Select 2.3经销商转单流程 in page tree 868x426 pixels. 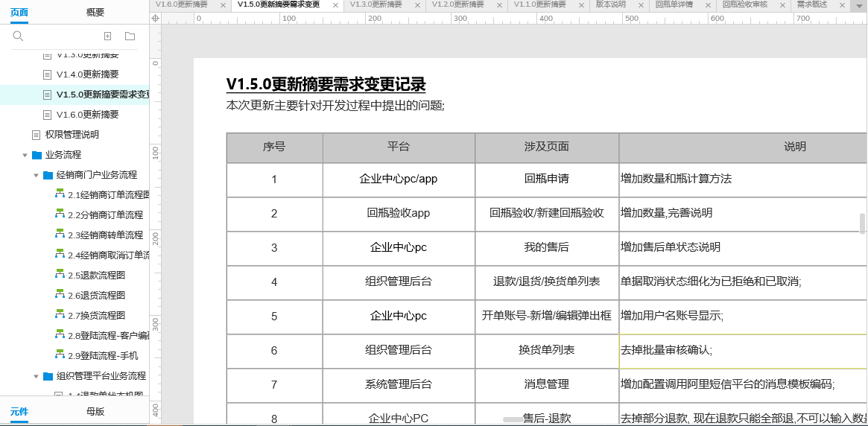point(105,235)
